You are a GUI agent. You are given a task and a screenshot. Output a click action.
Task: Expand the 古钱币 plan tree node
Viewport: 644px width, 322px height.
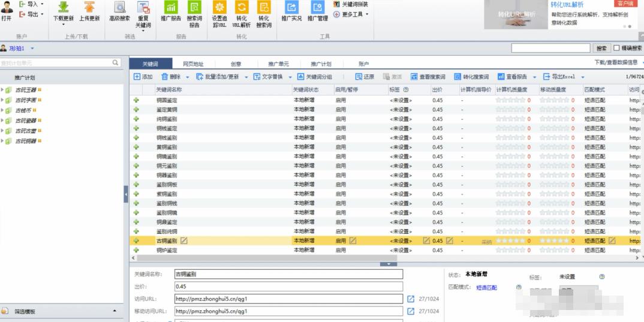[2, 110]
